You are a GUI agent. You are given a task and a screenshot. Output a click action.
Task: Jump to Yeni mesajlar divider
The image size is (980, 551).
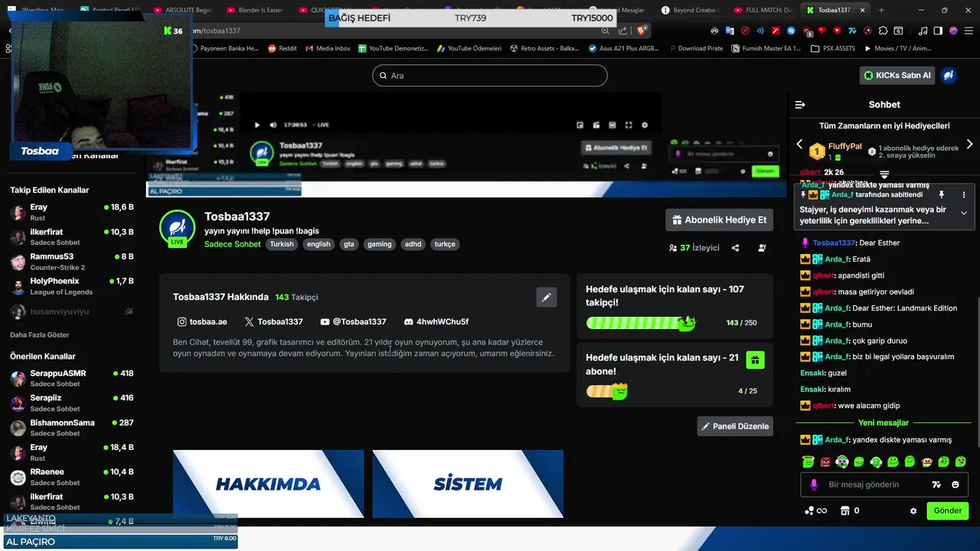(x=883, y=422)
